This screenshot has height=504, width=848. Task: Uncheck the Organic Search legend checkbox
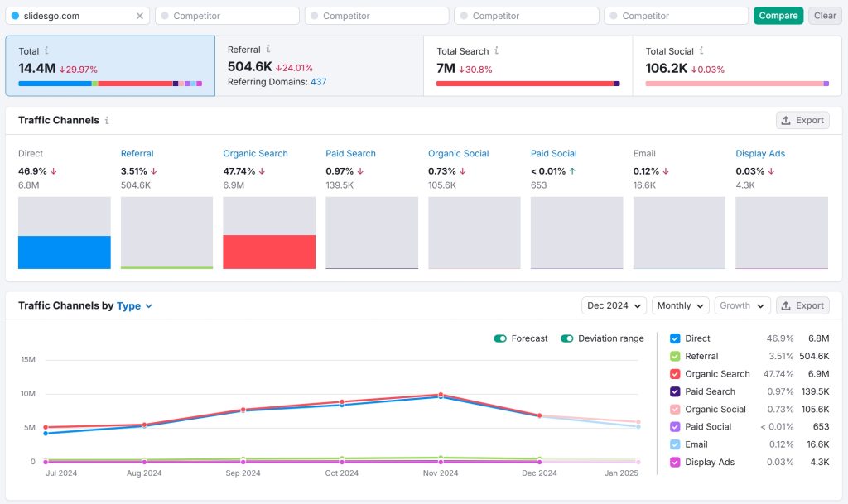point(675,374)
